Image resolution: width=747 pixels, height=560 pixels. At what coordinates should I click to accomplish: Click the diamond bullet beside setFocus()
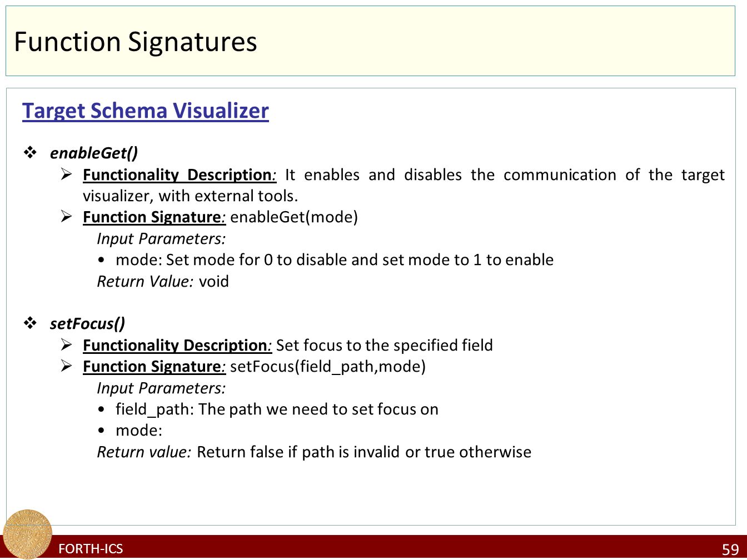(30, 323)
